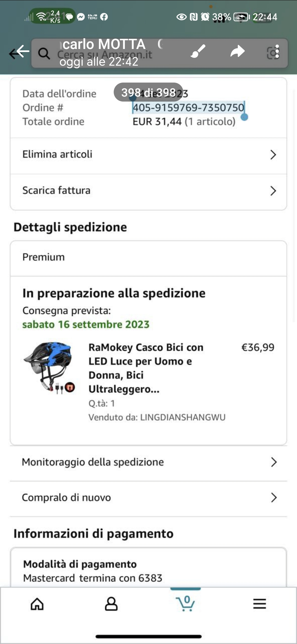This screenshot has width=297, height=644.
Task: Open the hamburger menu icon
Action: tap(260, 604)
